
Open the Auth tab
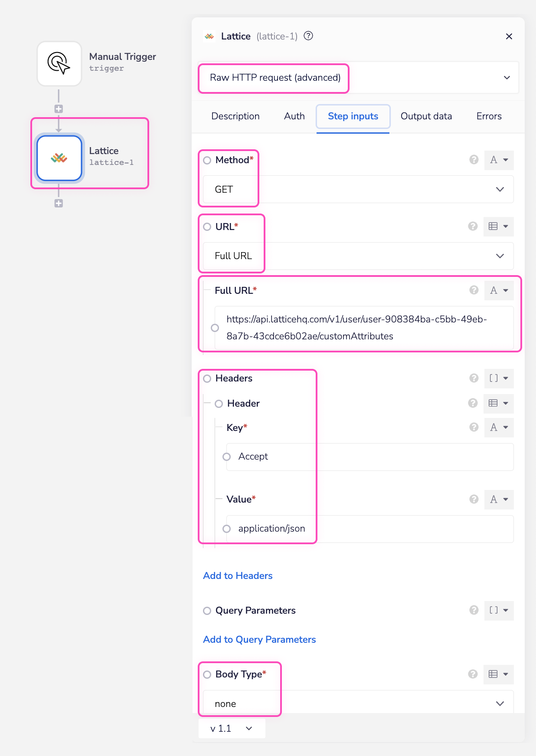(294, 116)
